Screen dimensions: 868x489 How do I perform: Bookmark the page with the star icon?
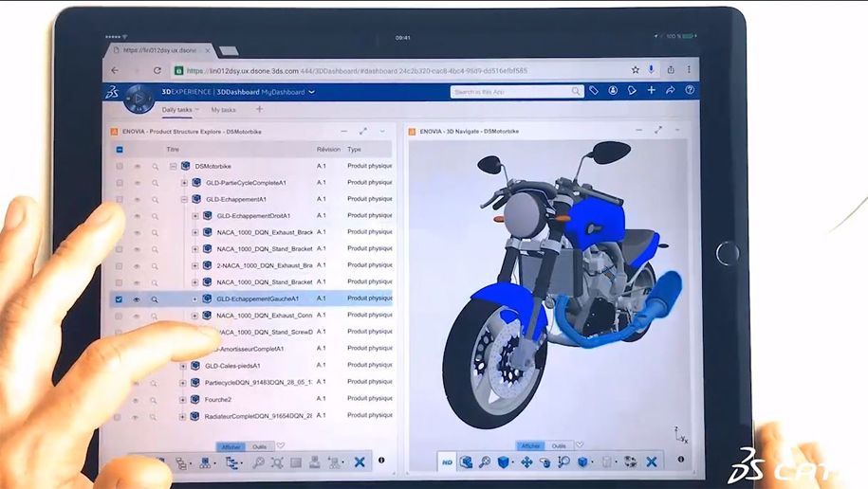click(635, 70)
